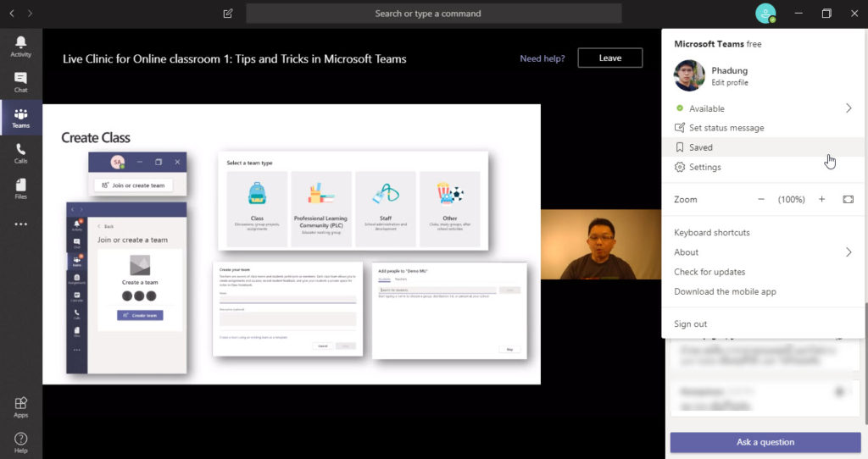Screen dimensions: 868x459
Task: Click Phadung's profile picture
Action: click(x=689, y=75)
